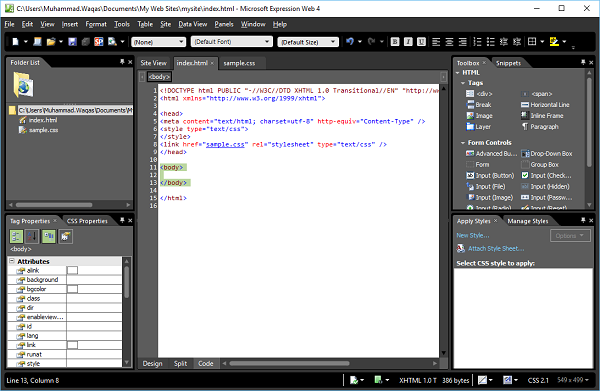The image size is (600, 391).
Task: Open the Panels menu
Action: tap(224, 24)
